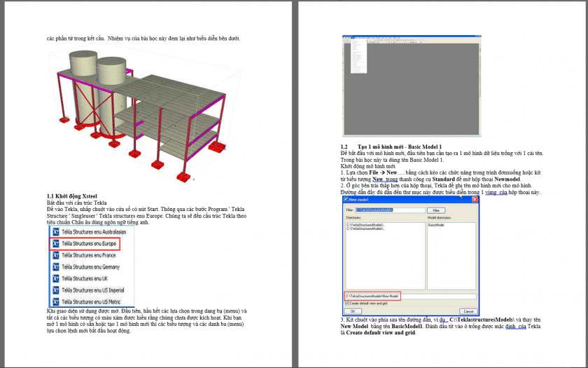588x368 pixels.
Task: Click the 'Bắt đầu với cấu trúc Tekla' line
Action: pos(77,203)
